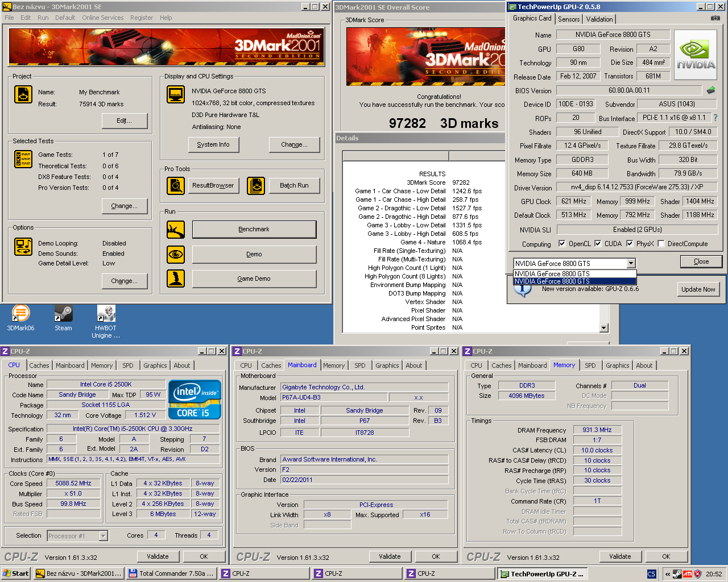Click the clock in the system tray
The image size is (728, 582).
pos(714,574)
